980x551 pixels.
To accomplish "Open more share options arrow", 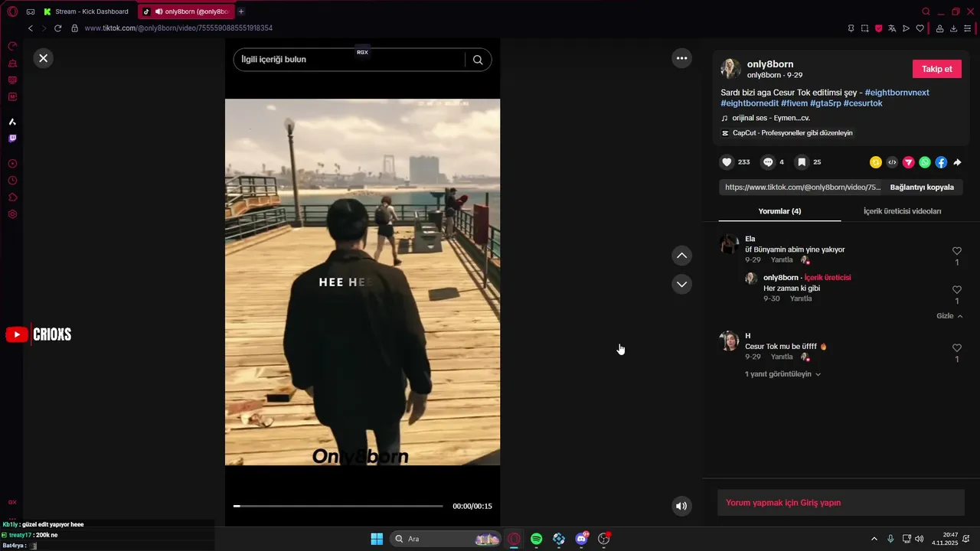I will (x=957, y=162).
